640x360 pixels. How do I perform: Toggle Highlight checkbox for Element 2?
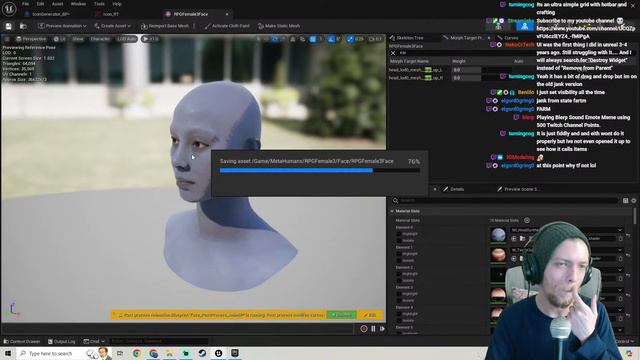pyautogui.click(x=399, y=274)
